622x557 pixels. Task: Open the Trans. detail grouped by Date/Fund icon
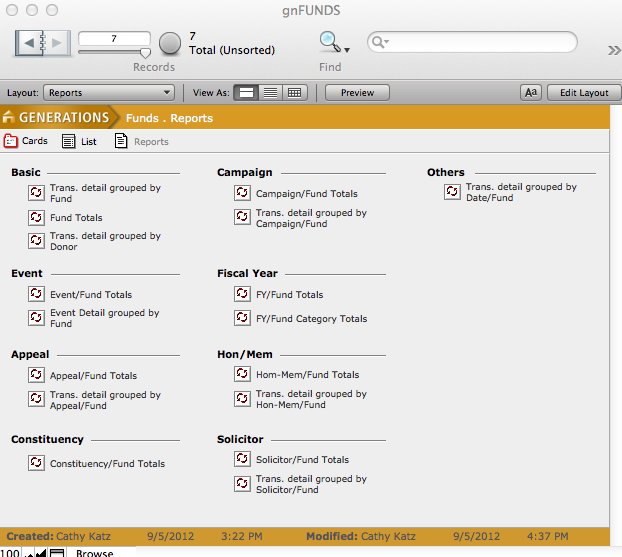(452, 191)
